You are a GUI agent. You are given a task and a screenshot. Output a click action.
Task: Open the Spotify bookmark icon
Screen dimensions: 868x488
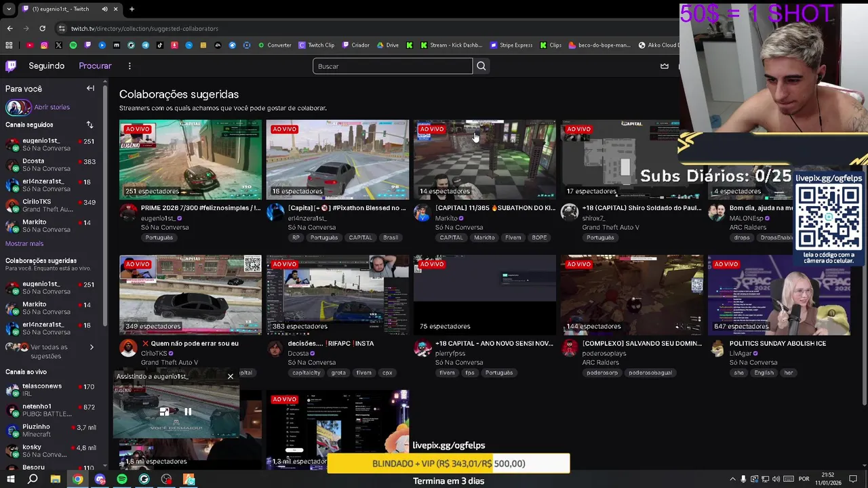[x=73, y=45]
